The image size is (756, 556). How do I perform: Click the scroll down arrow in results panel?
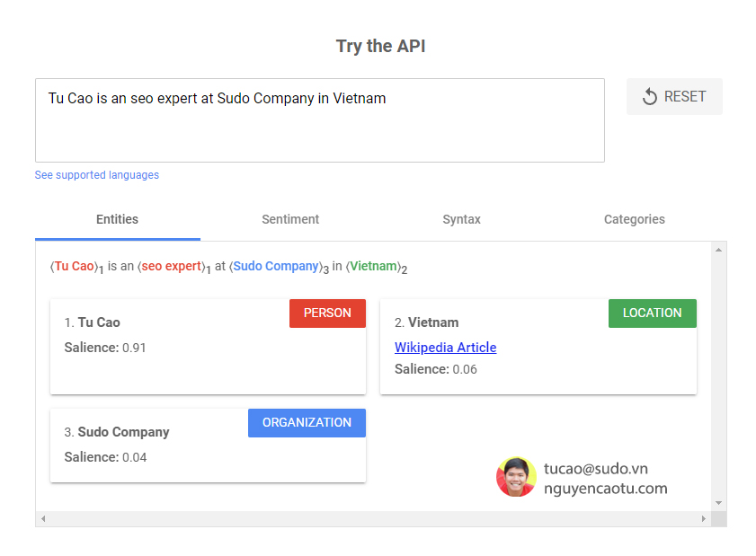(717, 503)
